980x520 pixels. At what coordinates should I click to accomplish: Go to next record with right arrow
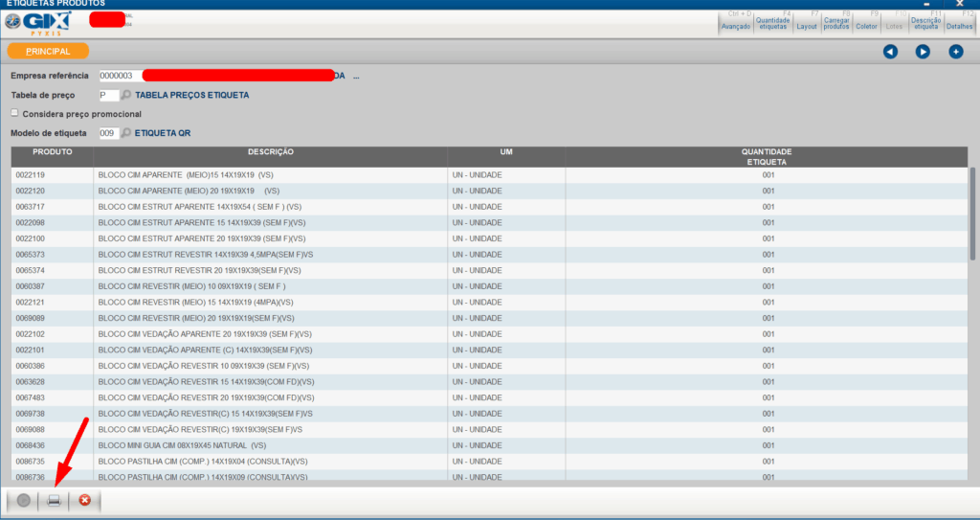click(x=923, y=52)
